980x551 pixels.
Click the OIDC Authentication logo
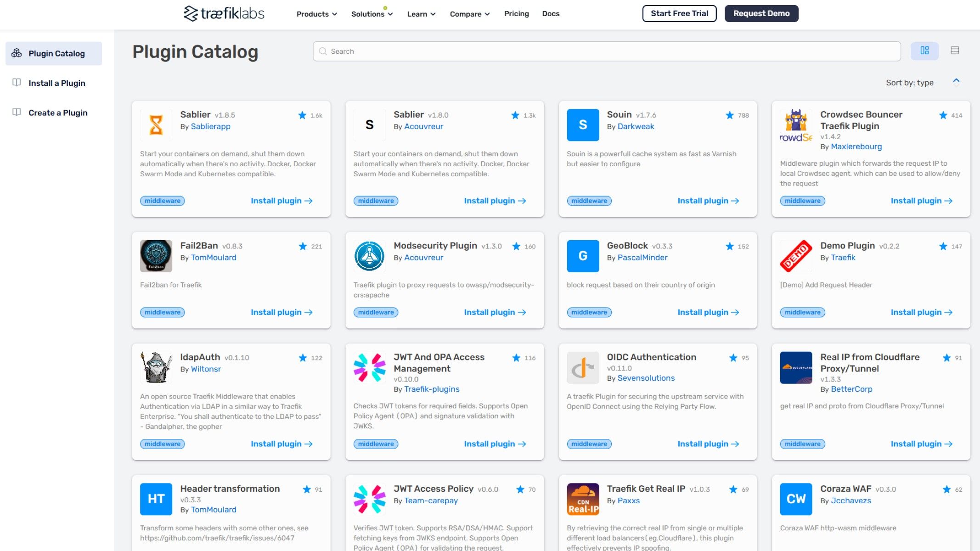pyautogui.click(x=583, y=367)
